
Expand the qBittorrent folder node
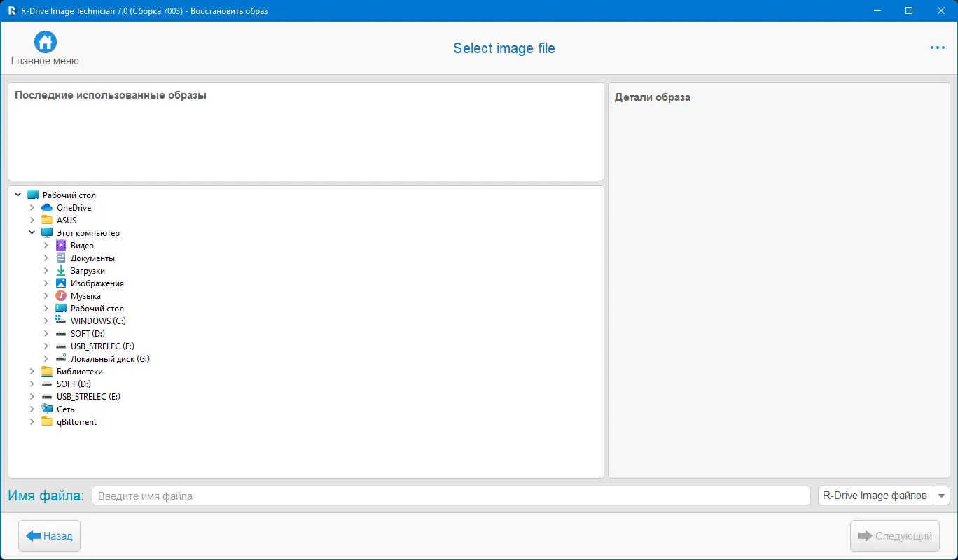coord(32,422)
